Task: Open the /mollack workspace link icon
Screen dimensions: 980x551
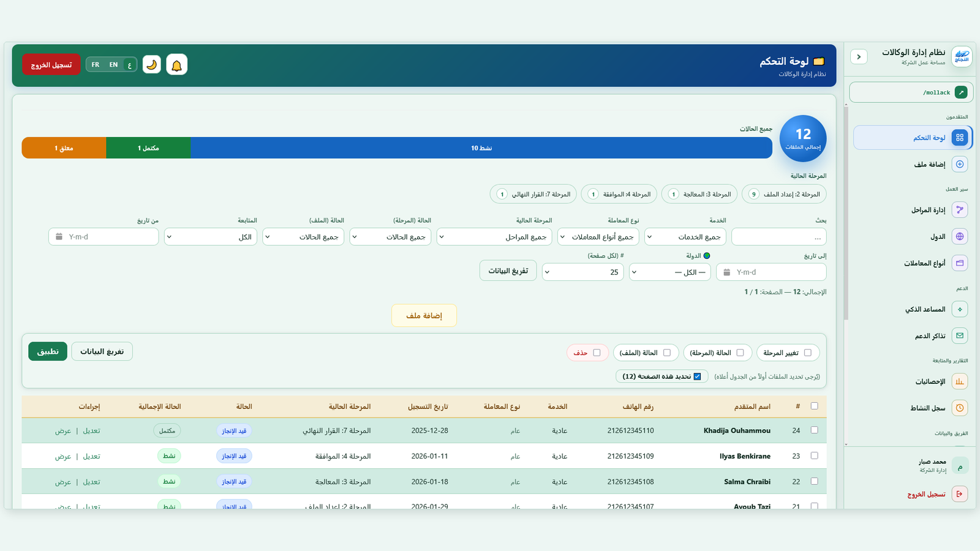Action: point(961,92)
